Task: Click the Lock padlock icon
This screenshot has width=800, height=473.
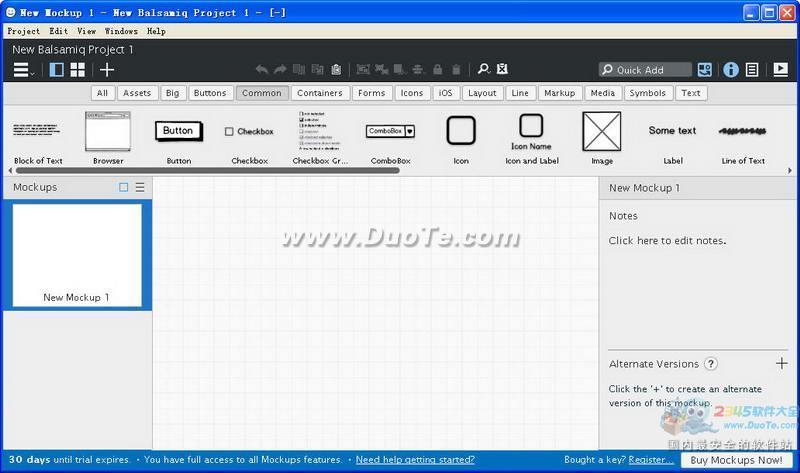Action: click(437, 69)
